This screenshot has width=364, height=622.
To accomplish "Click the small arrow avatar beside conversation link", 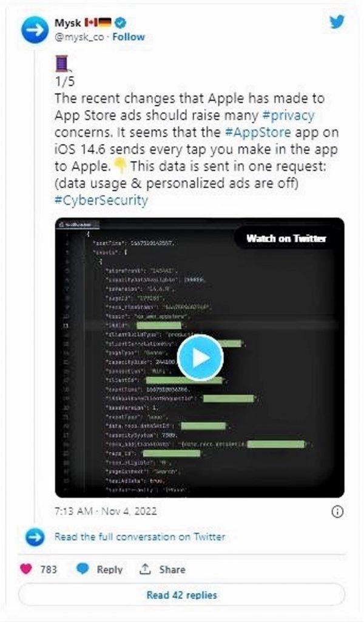I will pyautogui.click(x=35, y=537).
